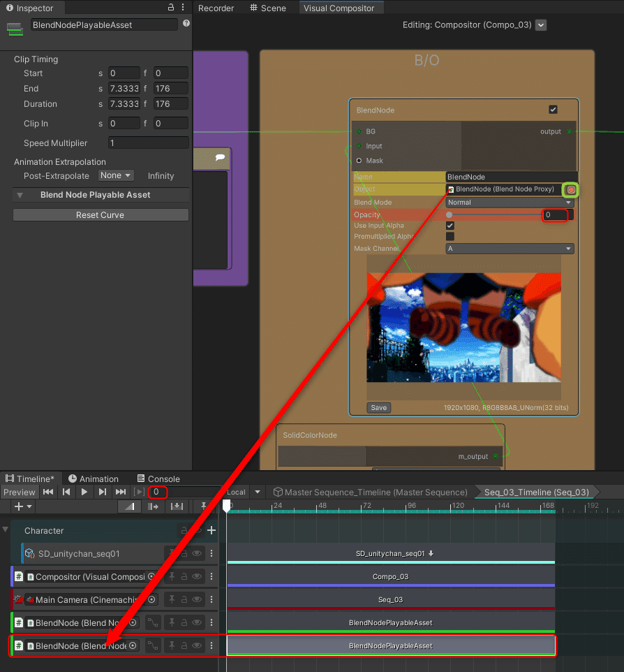Image resolution: width=624 pixels, height=672 pixels.
Task: Click the Speed Multiplier field
Action: click(x=148, y=143)
